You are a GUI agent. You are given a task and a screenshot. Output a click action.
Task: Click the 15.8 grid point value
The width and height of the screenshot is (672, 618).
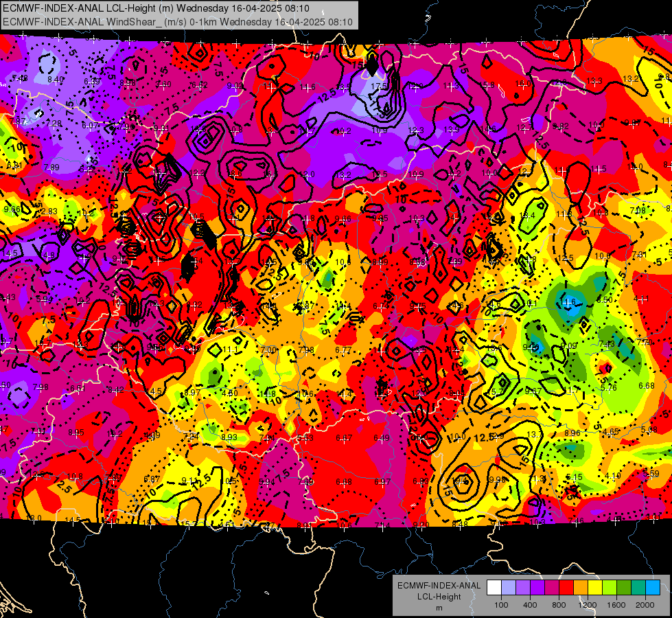(x=487, y=85)
